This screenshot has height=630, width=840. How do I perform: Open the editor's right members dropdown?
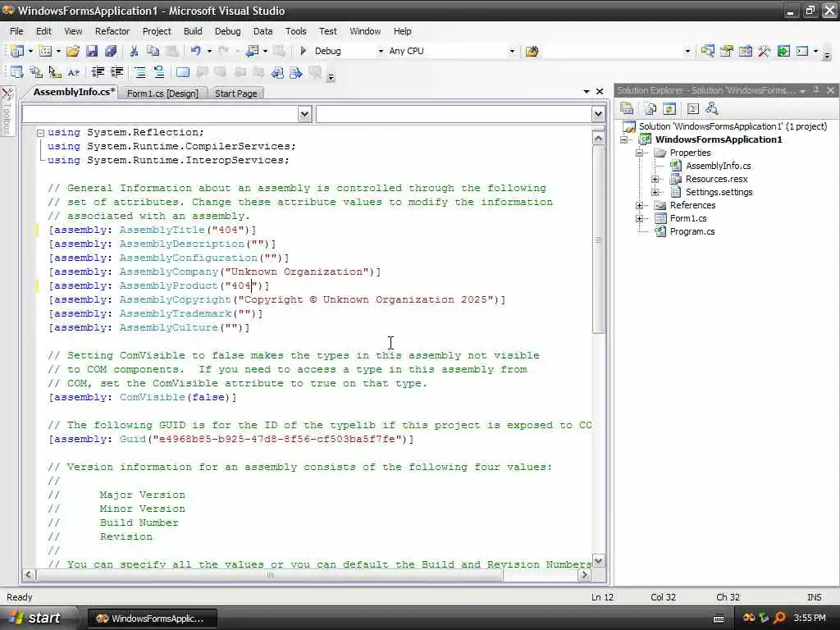598,113
